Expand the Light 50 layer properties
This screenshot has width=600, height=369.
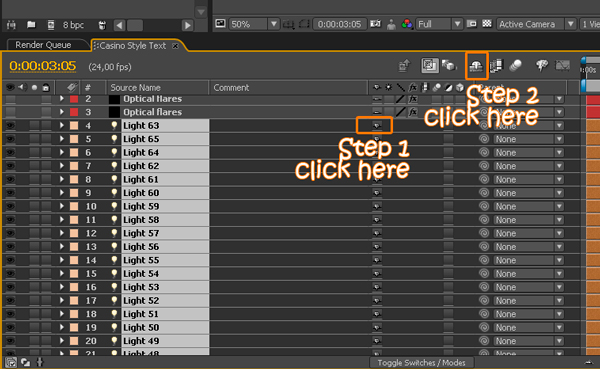point(62,327)
